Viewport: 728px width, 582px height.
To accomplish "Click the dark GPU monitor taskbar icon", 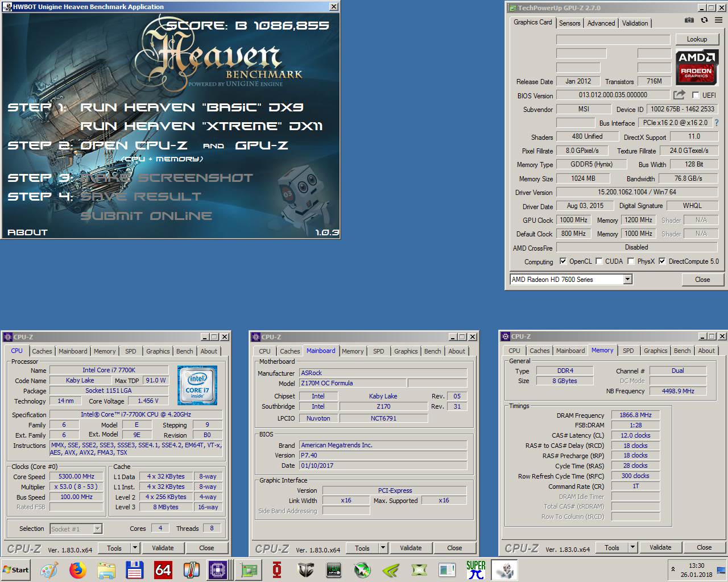I will click(334, 569).
